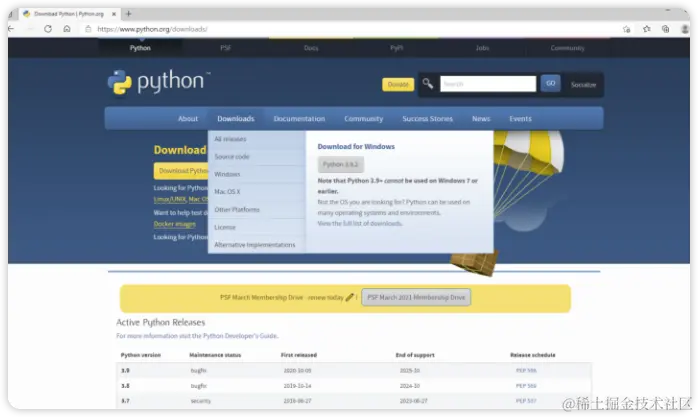
Task: Click the browser back arrow
Action: (x=11, y=29)
